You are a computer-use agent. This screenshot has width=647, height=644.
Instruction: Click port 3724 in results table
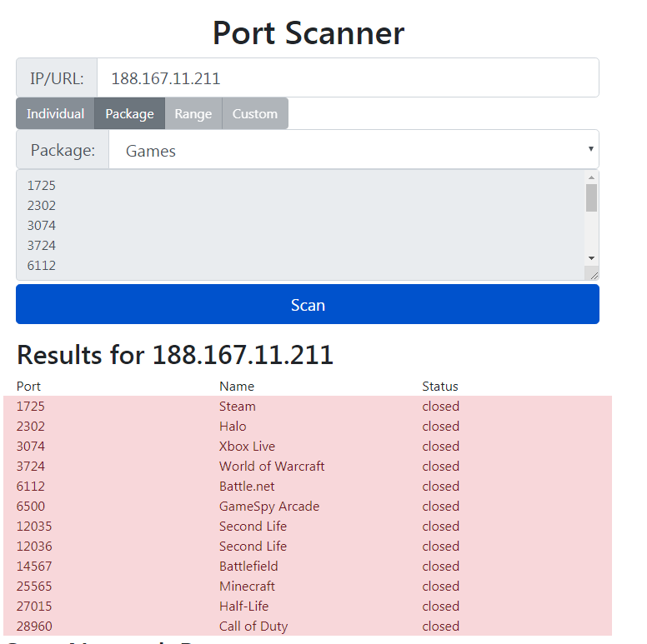[31, 467]
